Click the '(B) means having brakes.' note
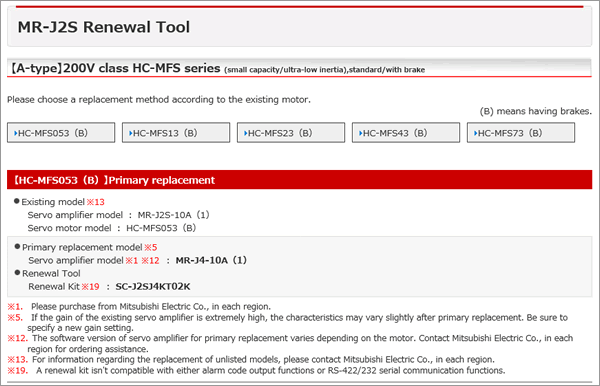 click(x=536, y=111)
